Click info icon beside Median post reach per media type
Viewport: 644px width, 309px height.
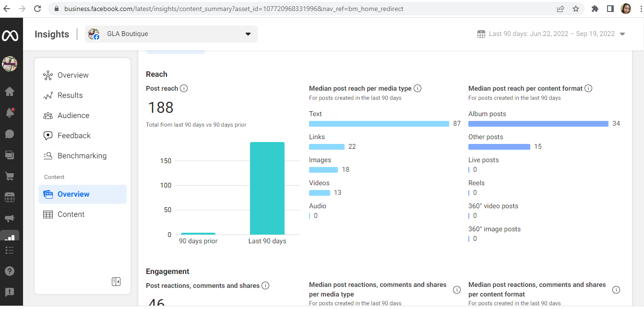pyautogui.click(x=417, y=88)
